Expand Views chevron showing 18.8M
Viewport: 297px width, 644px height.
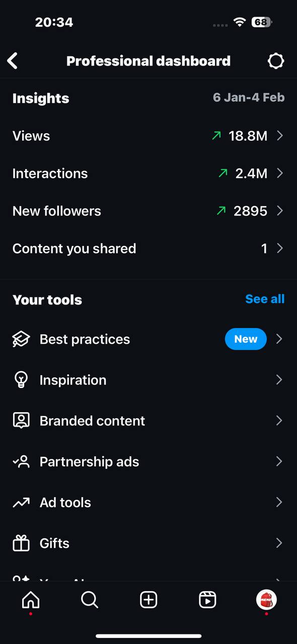point(280,136)
